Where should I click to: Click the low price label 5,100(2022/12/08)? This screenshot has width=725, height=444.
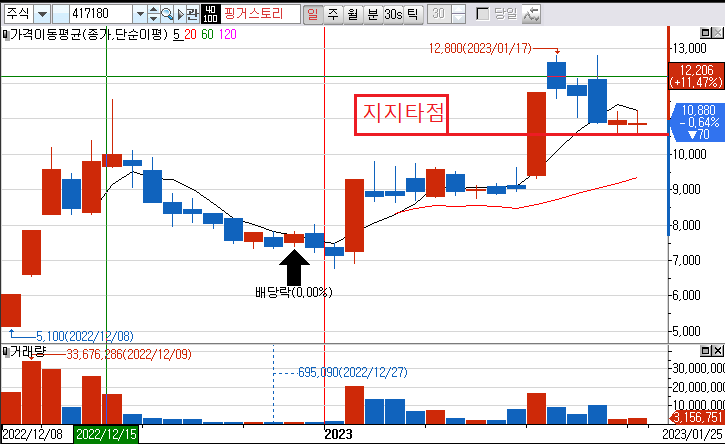pos(85,336)
